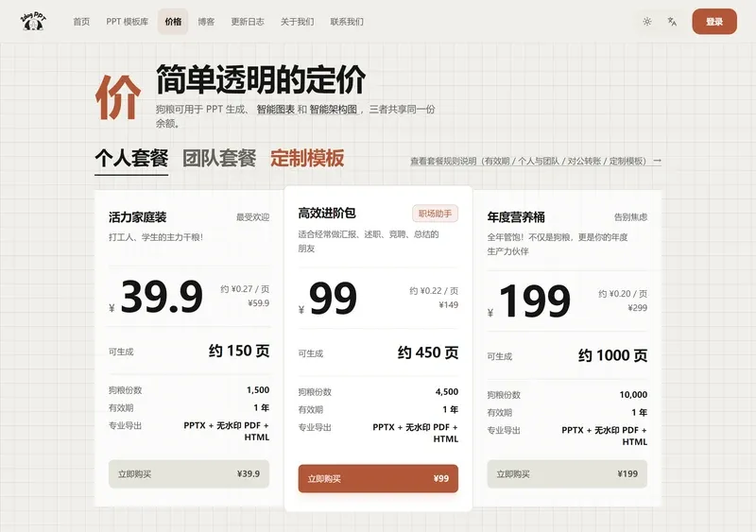Click 约 ¥0.27 / 页 text

pos(245,289)
